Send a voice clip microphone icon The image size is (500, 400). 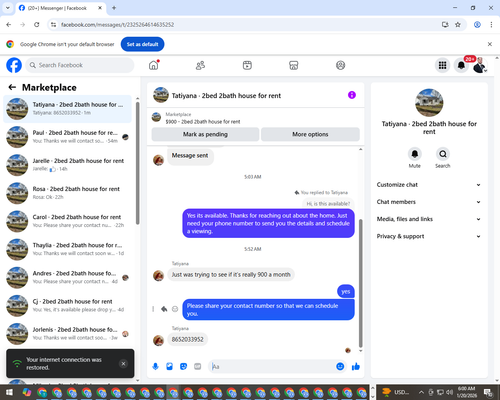(x=155, y=367)
